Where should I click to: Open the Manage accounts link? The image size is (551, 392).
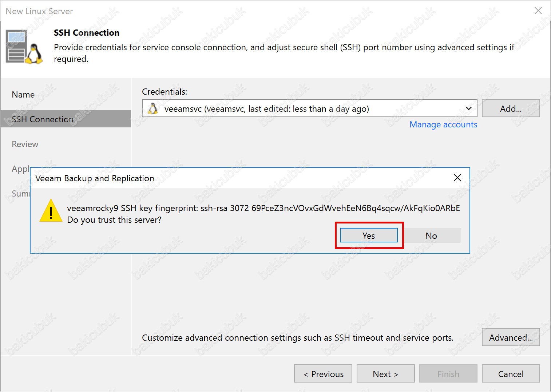(x=443, y=124)
